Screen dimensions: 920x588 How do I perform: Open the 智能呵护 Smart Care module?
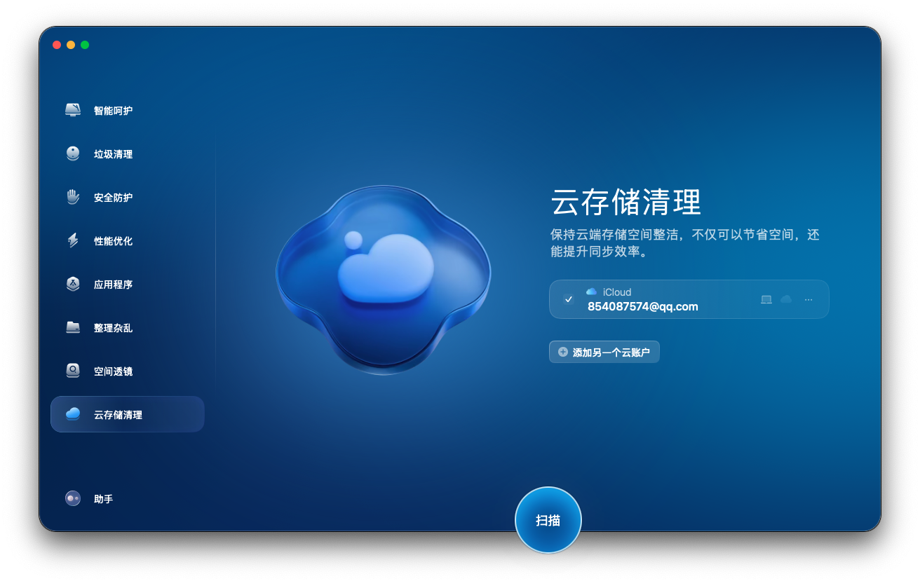tap(112, 111)
